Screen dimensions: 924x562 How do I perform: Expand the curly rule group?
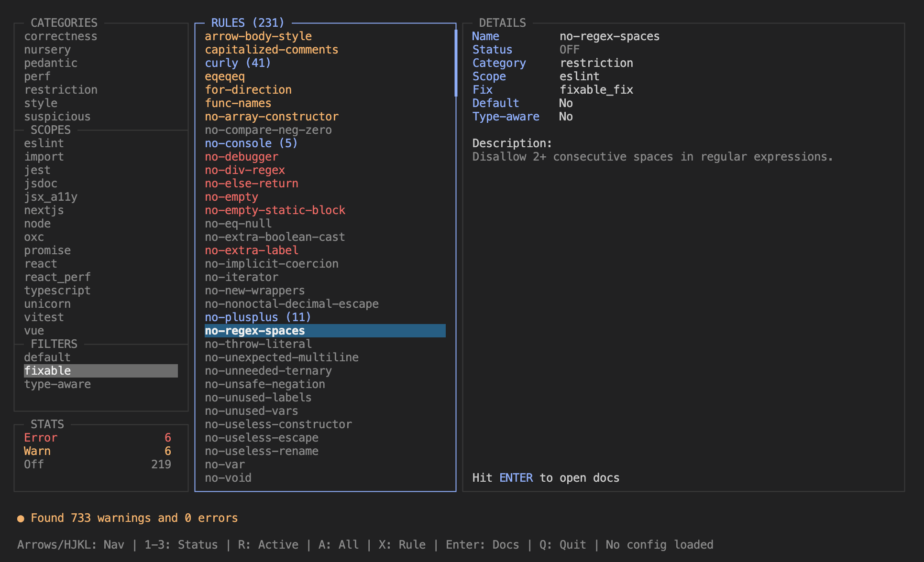pyautogui.click(x=238, y=63)
